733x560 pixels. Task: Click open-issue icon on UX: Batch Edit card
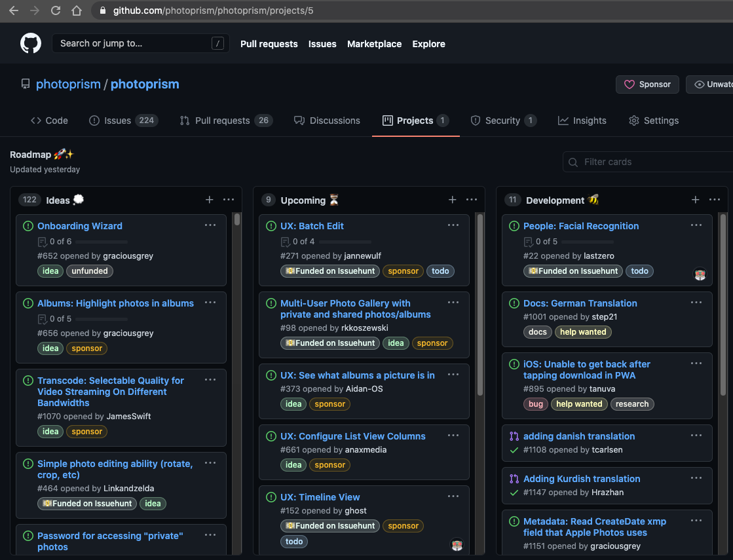[271, 226]
